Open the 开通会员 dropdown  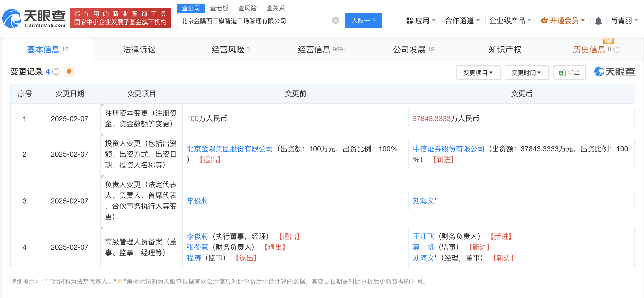[x=563, y=21]
